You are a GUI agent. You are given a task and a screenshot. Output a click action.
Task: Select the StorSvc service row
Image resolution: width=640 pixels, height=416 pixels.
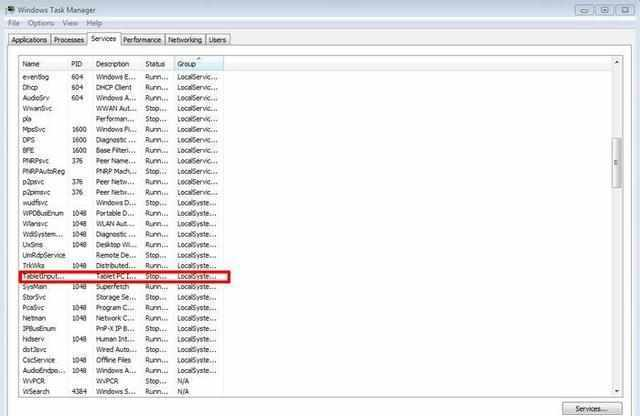click(x=121, y=297)
